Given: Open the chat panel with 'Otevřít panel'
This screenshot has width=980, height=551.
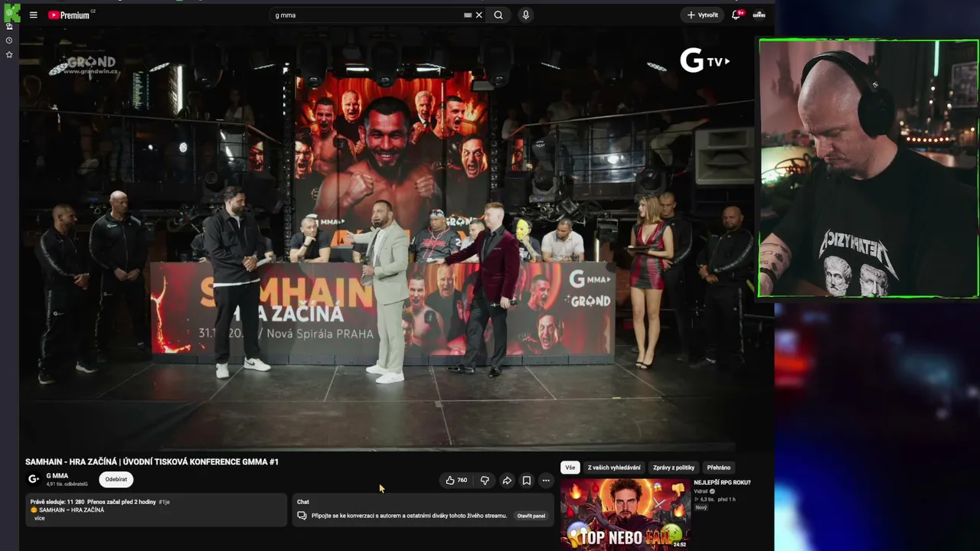Looking at the screenshot, I should click(x=531, y=516).
